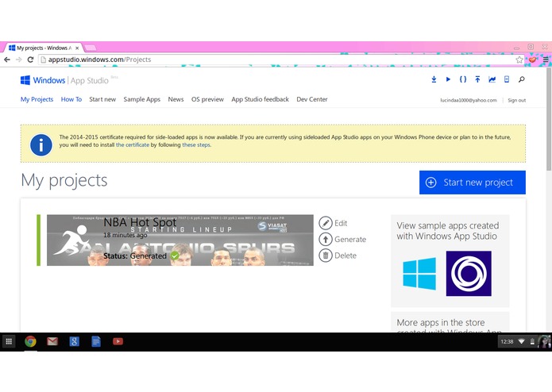Open App Studio feedback nav item
552x392 pixels.
(x=261, y=99)
